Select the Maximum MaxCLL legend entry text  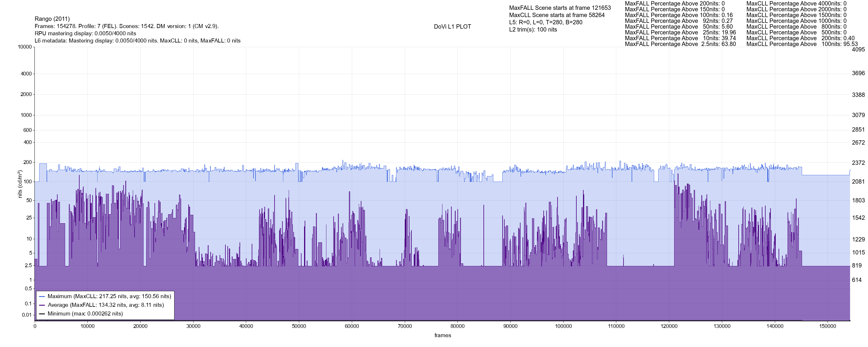109,296
